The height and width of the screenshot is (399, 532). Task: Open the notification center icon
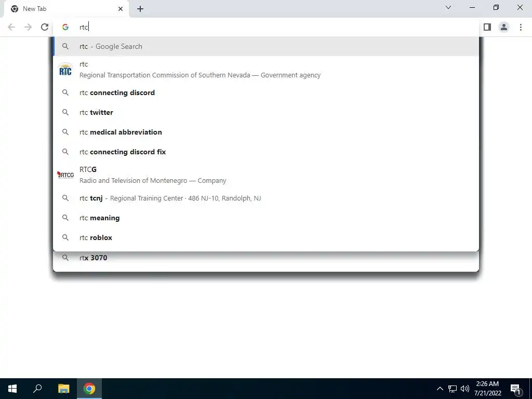coord(516,389)
